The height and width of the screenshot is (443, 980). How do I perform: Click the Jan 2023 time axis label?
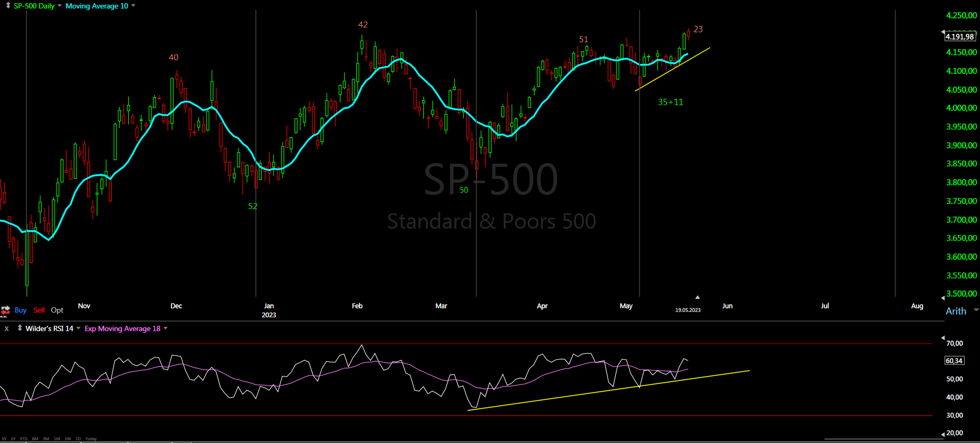[269, 310]
